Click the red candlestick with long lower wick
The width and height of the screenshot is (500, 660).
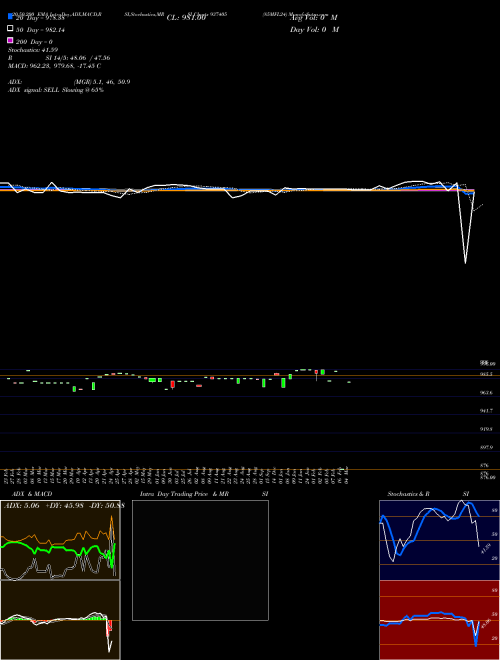316,375
